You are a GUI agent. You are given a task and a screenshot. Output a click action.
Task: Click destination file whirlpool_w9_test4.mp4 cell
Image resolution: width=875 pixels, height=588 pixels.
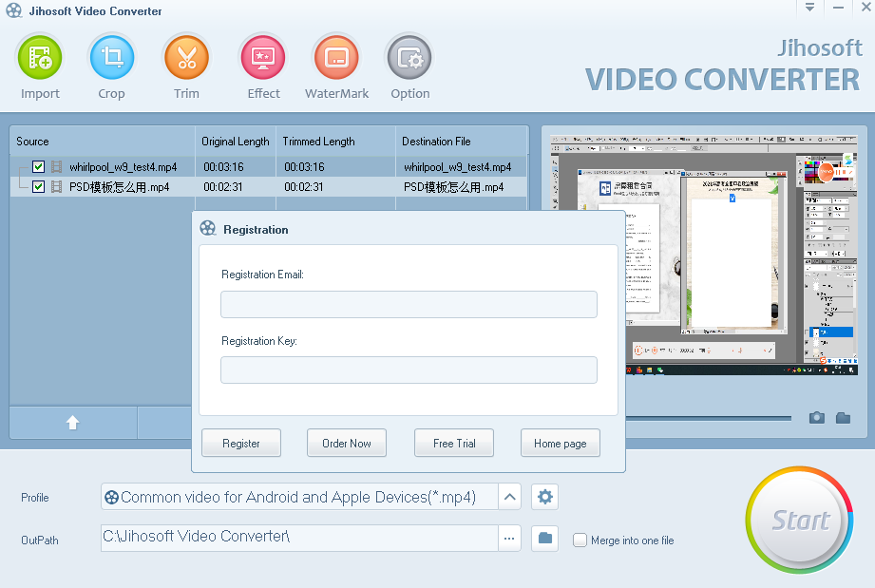(x=458, y=167)
